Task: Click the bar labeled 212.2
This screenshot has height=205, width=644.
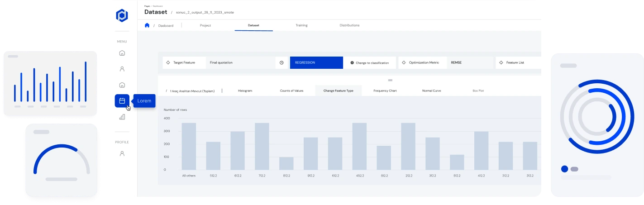Action: click(408, 146)
